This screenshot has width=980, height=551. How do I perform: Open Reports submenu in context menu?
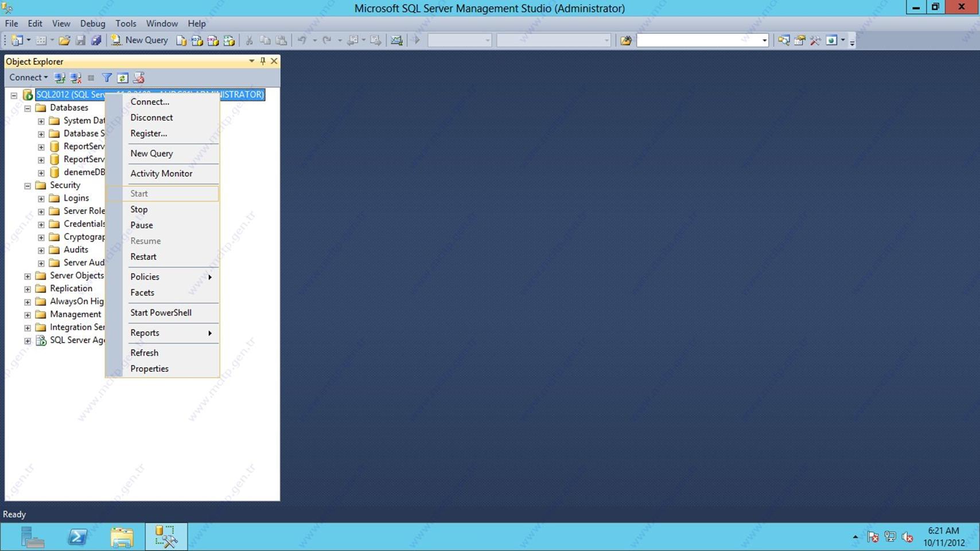click(x=162, y=333)
